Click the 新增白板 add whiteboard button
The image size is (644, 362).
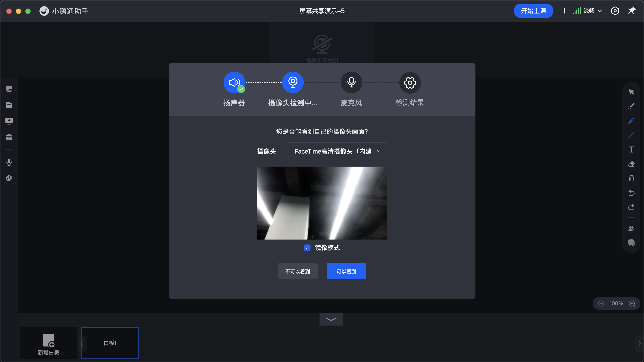[x=48, y=343]
